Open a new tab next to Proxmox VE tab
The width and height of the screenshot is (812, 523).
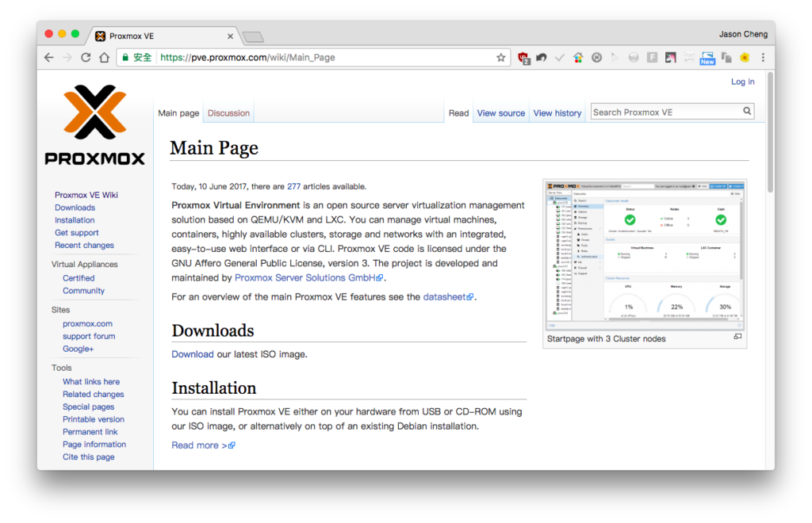(x=253, y=36)
